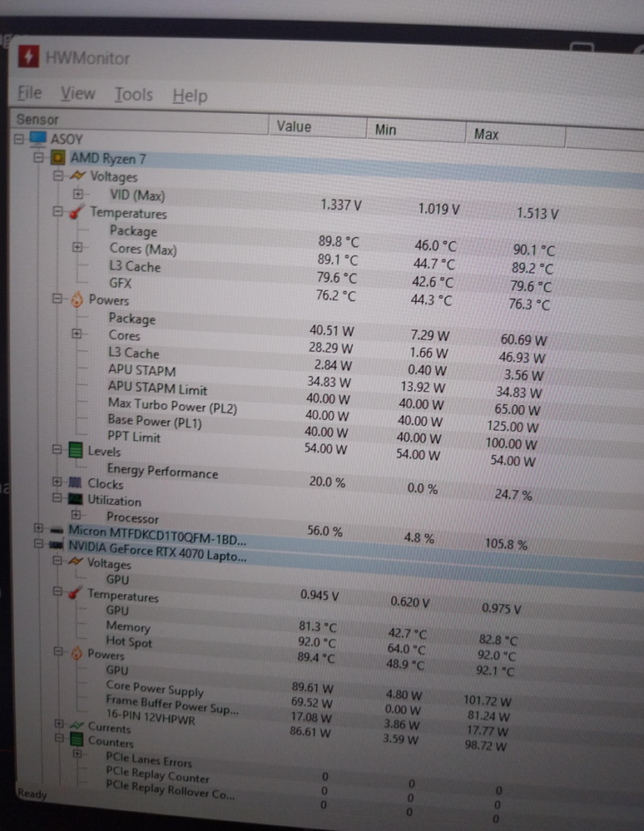Click the Micron drive icon
The width and height of the screenshot is (644, 831).
[x=57, y=529]
